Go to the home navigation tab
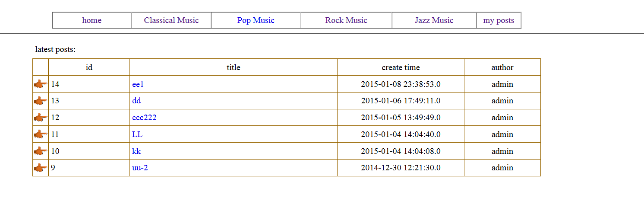 click(92, 20)
